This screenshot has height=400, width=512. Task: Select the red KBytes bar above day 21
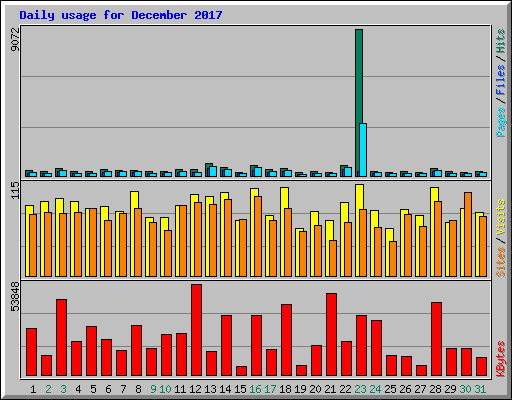pyautogui.click(x=331, y=335)
